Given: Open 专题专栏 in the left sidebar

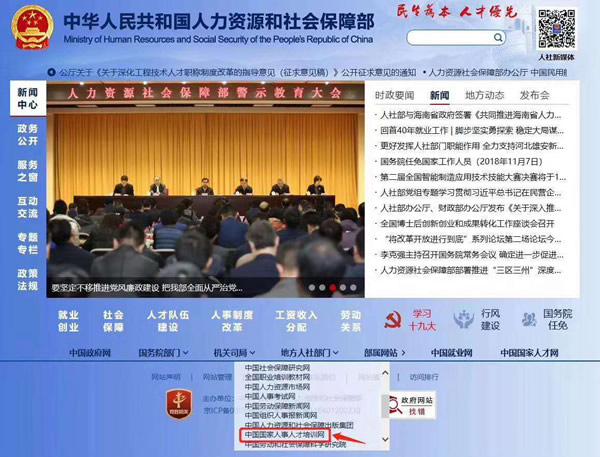Looking at the screenshot, I should click(28, 243).
